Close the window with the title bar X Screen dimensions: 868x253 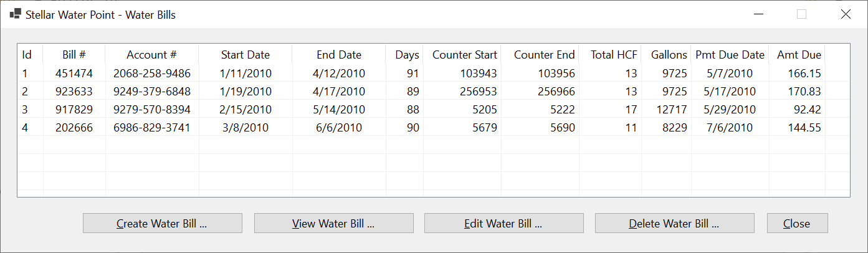(x=846, y=14)
